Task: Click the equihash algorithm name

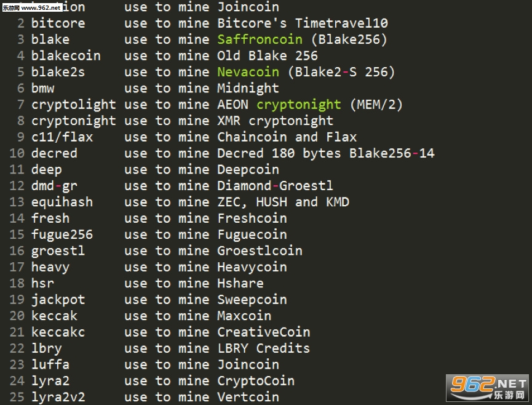Action: click(62, 202)
